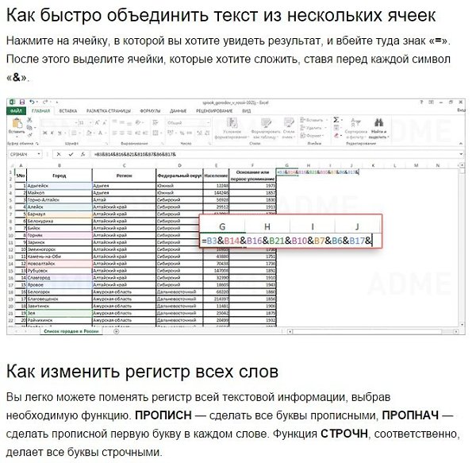Select the Список городов в России sheet tab

pyautogui.click(x=71, y=331)
